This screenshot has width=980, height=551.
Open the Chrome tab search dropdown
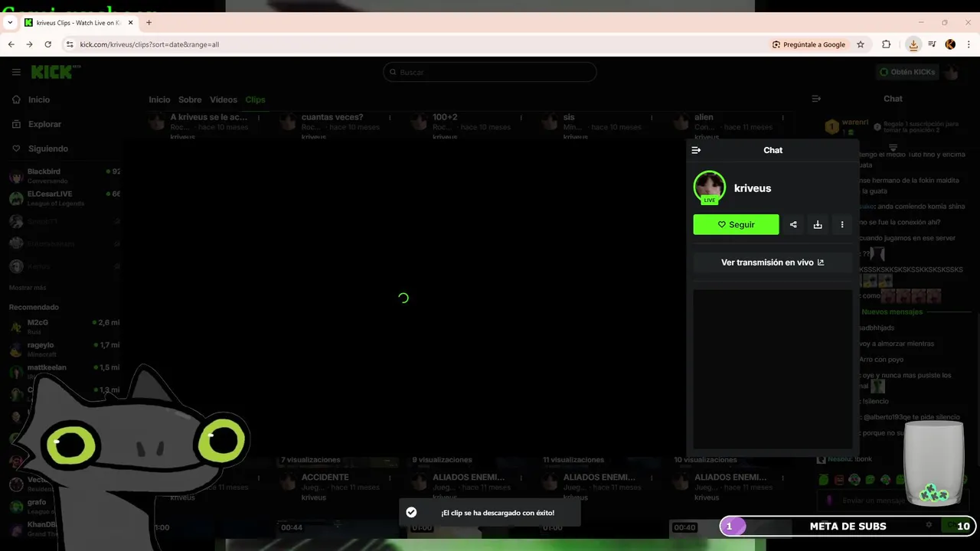(x=10, y=23)
